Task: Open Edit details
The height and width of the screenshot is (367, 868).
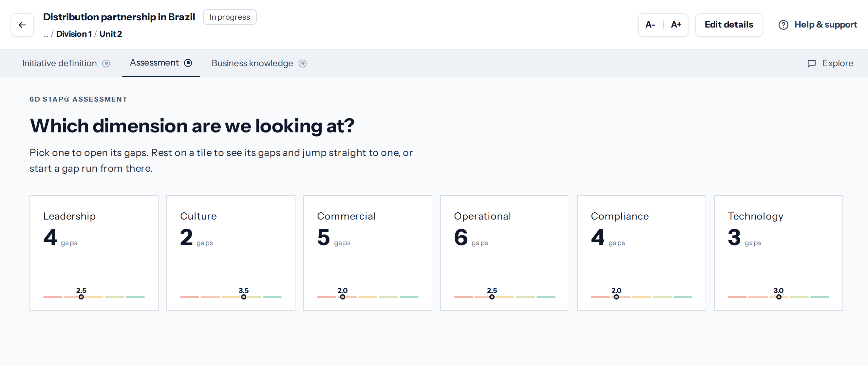Action: [x=729, y=25]
